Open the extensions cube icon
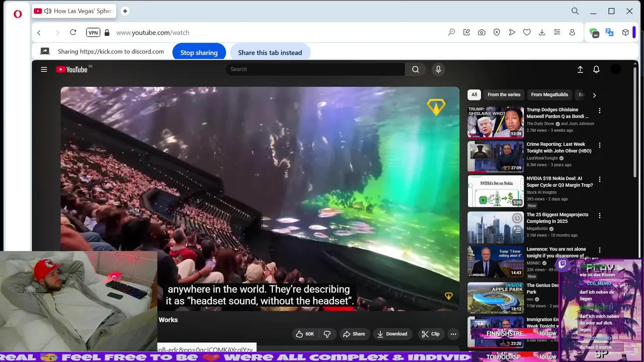The width and height of the screenshot is (644, 362). 625,32
